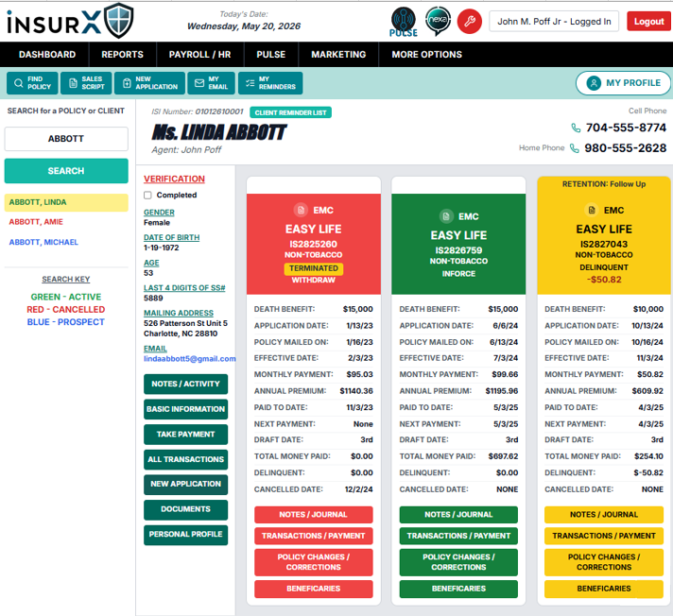The image size is (673, 616).
Task: Open the More Options menu
Action: pos(427,55)
